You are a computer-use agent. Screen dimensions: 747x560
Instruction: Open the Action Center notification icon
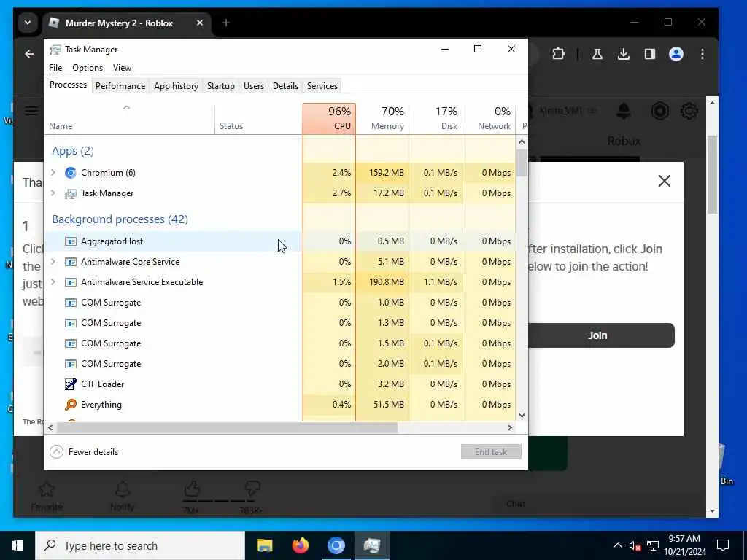pos(723,545)
